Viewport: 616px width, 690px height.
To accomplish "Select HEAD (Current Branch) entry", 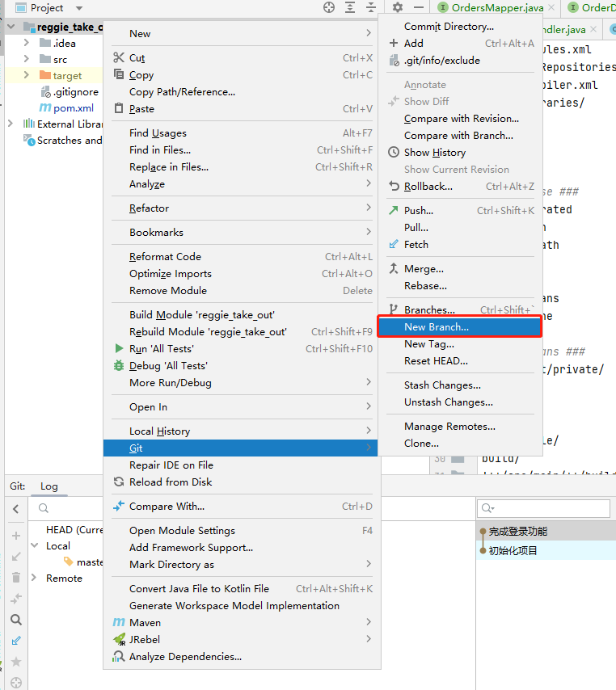I will coord(74,530).
